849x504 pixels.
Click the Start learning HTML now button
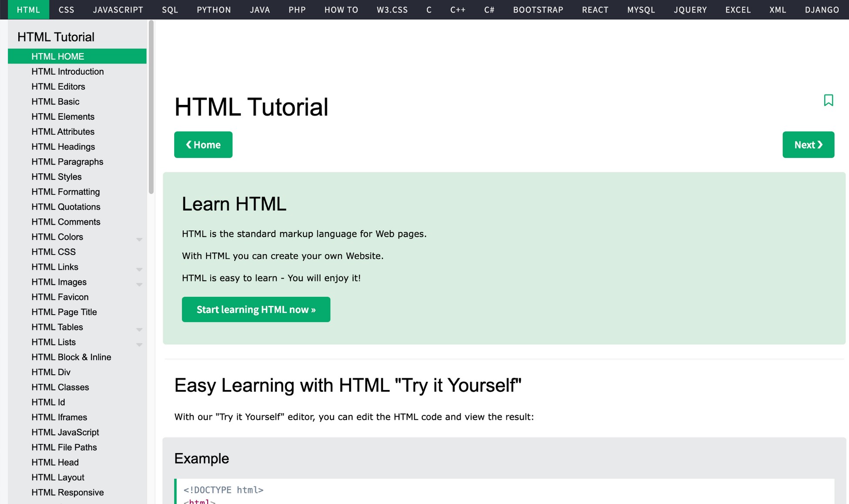point(256,309)
